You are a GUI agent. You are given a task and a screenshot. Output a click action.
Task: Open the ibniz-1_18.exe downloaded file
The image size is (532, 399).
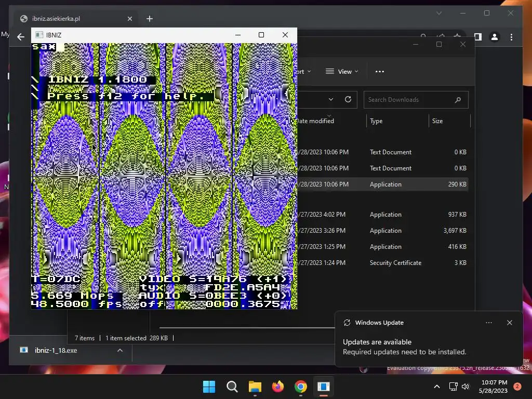(x=56, y=351)
